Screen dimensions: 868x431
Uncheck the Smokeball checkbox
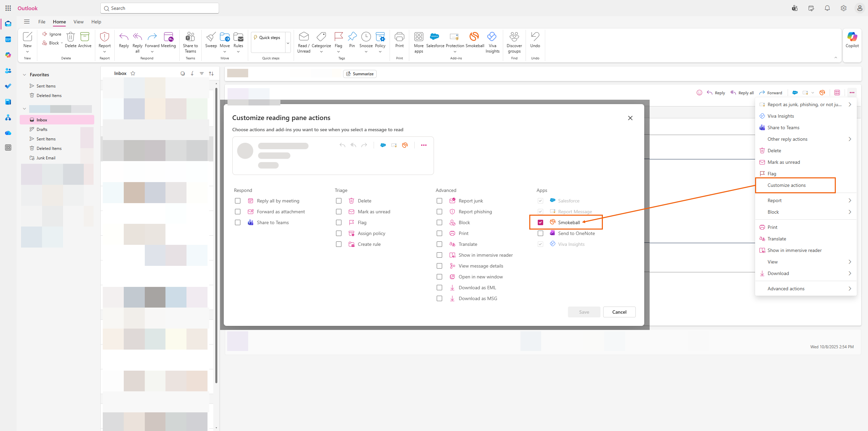click(x=540, y=222)
